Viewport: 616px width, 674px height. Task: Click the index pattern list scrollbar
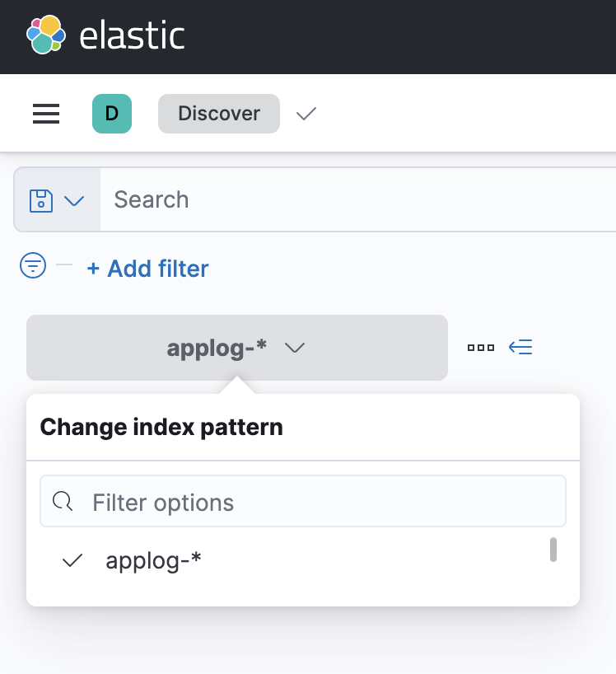(x=553, y=550)
